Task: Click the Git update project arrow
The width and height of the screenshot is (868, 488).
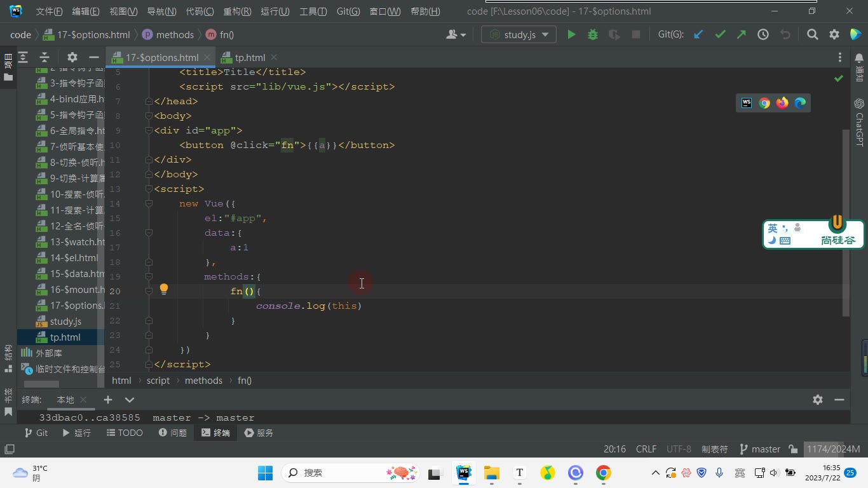Action: (698, 35)
